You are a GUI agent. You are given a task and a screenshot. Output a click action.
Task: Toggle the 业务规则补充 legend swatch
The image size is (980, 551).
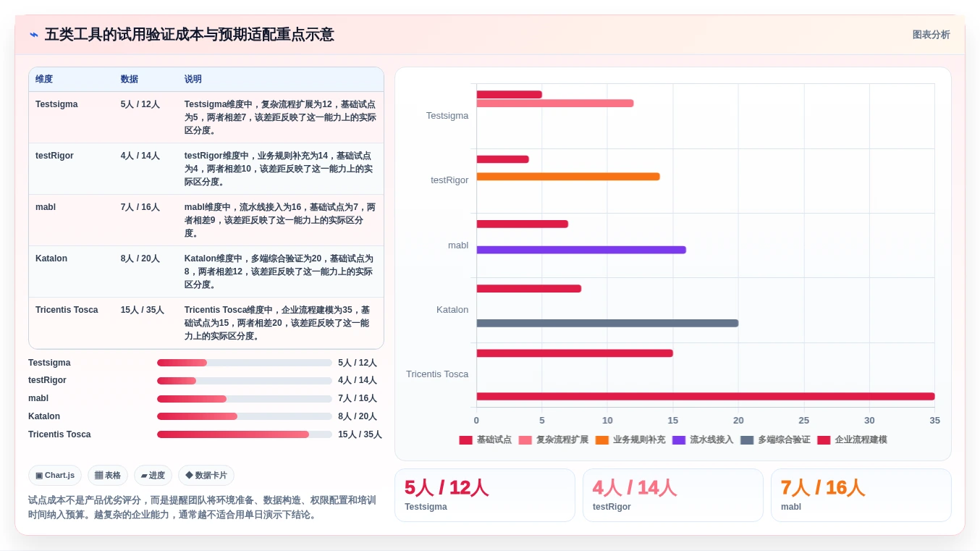(602, 440)
